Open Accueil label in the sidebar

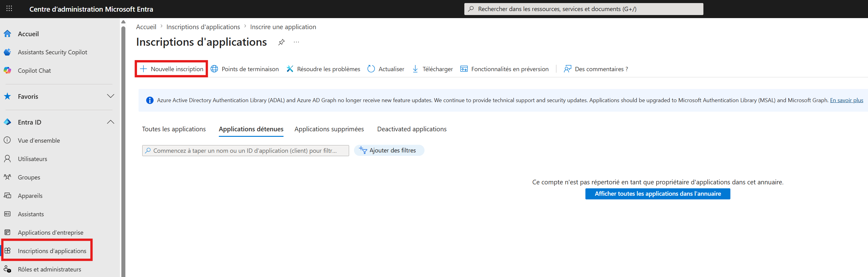pyautogui.click(x=28, y=34)
